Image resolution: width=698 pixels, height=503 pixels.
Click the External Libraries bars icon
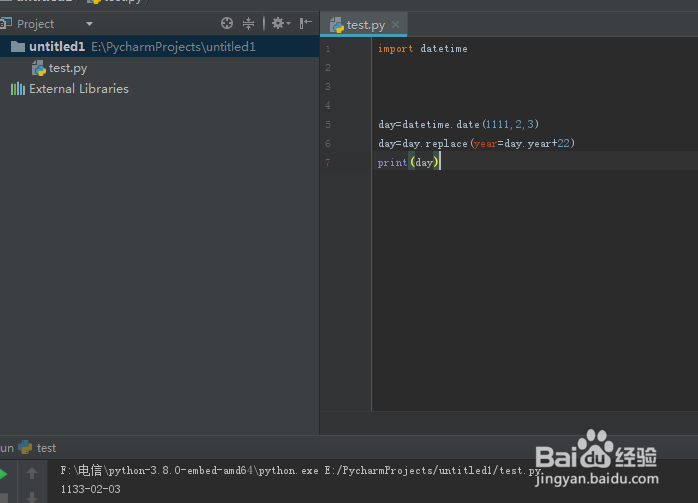[x=18, y=89]
